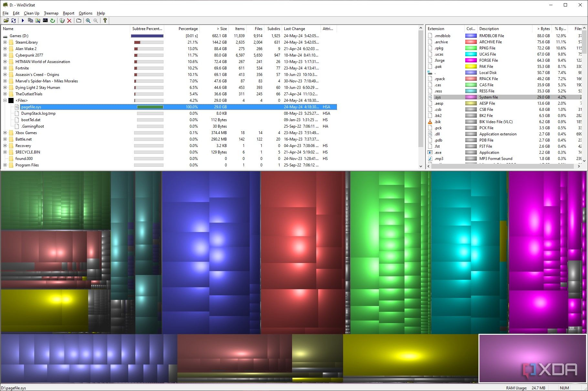Sort by Subtree Percentage column header
Viewport: 588px width, 391px height.
(147, 29)
